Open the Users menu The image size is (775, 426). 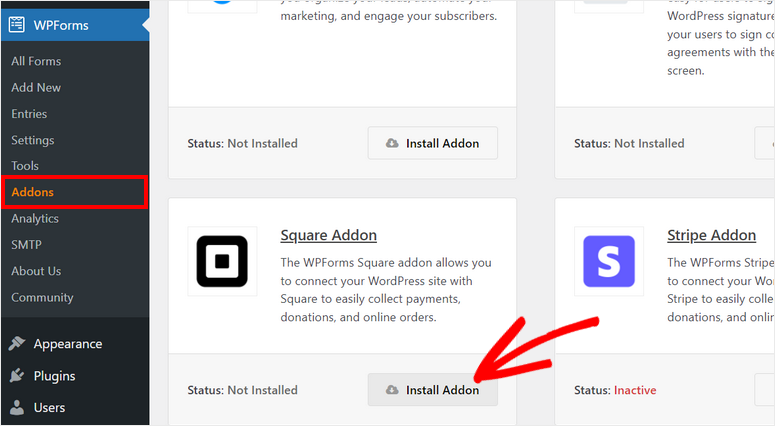[49, 408]
